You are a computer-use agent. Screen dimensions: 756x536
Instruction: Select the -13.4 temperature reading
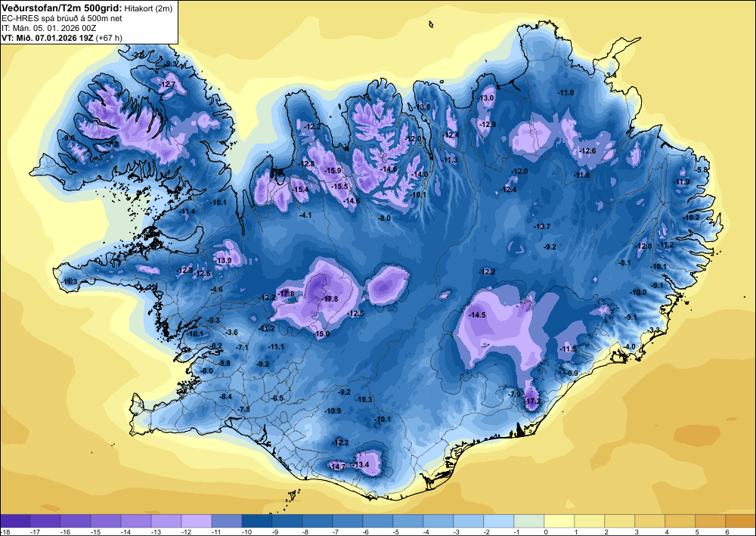(361, 465)
